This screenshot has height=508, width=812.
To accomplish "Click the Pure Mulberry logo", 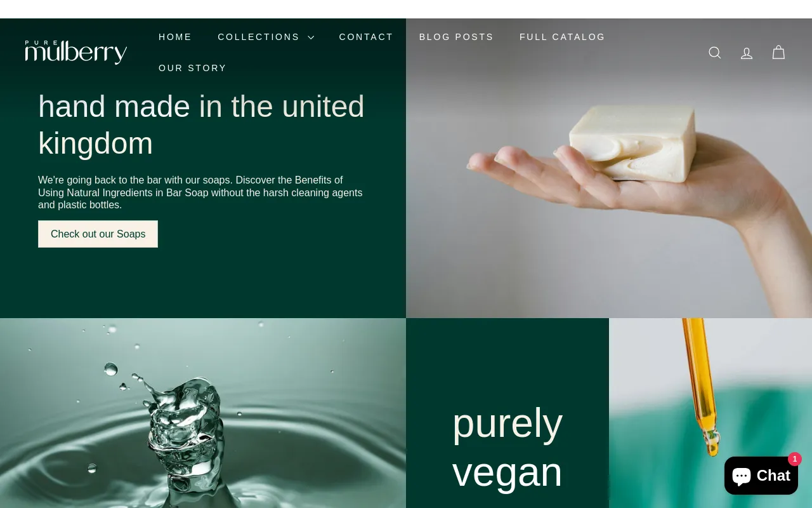I will click(x=76, y=52).
